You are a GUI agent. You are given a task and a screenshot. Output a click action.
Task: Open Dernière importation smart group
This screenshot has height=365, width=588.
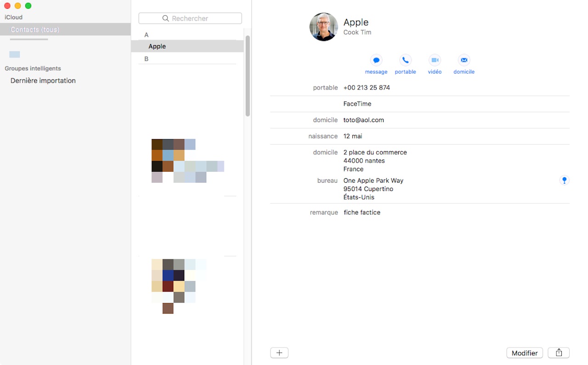pos(43,80)
